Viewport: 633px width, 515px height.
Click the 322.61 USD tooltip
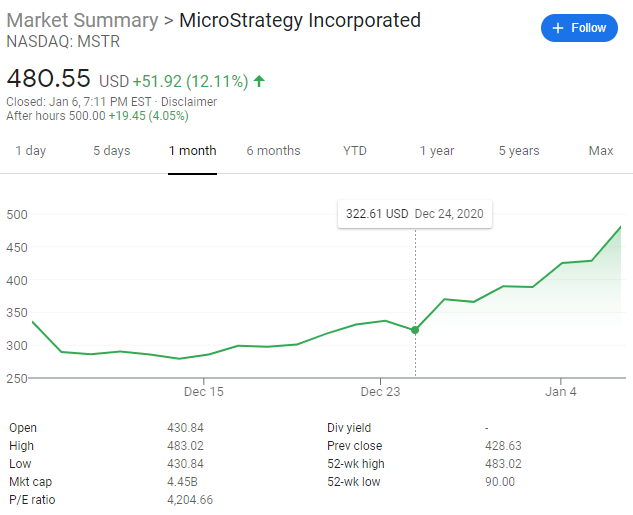click(415, 214)
